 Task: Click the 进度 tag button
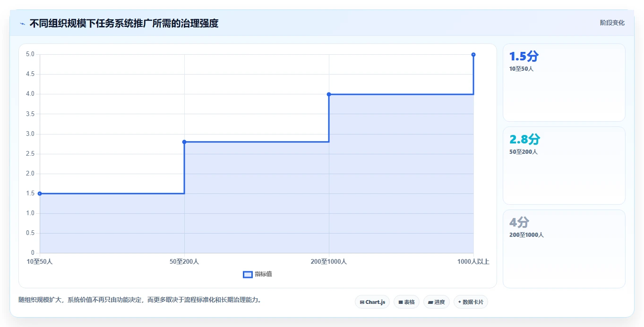coord(437,302)
